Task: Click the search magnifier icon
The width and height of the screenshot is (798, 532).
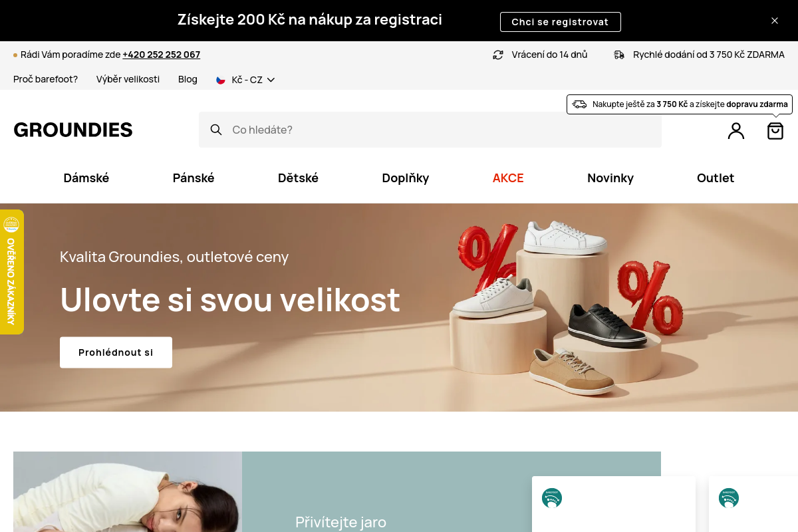Action: 216,130
